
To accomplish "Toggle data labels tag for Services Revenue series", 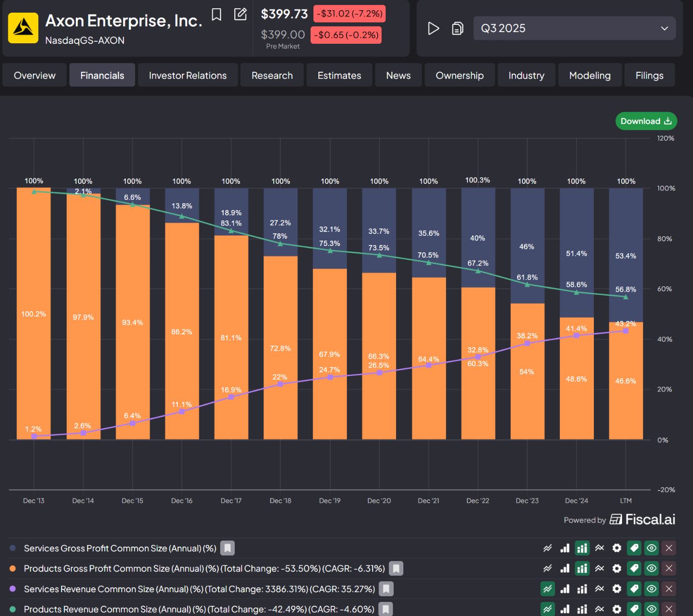I will tap(634, 589).
